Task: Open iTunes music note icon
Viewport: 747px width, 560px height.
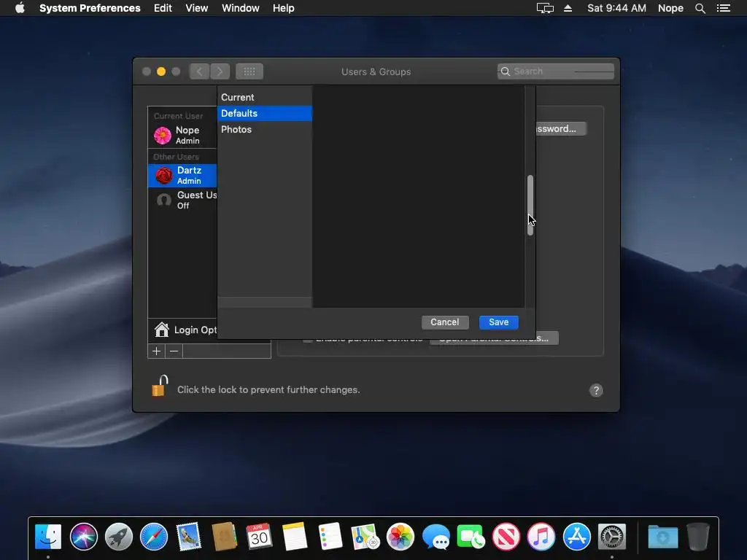Action: [541, 537]
